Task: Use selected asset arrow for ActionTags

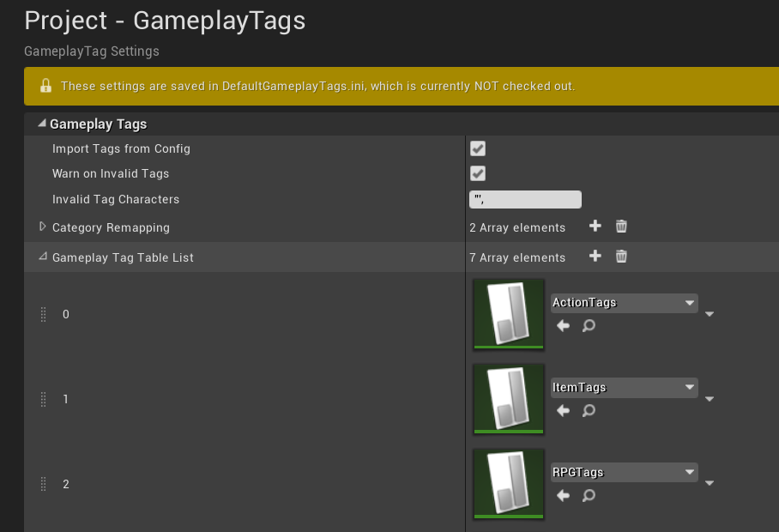Action: [563, 326]
